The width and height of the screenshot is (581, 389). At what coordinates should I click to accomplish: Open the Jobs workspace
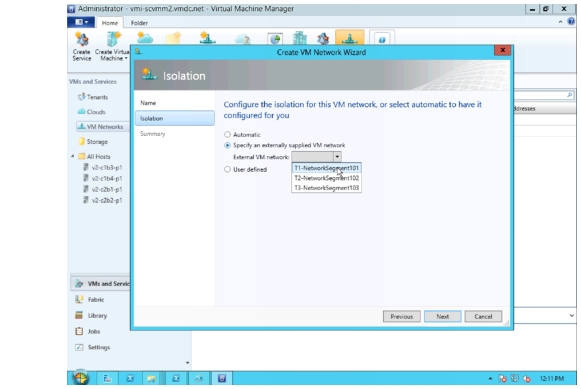coord(87,332)
